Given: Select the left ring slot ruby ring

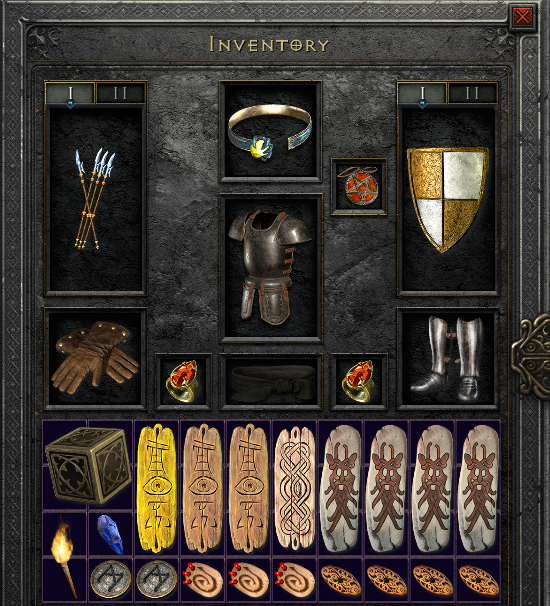Looking at the screenshot, I should [x=183, y=381].
